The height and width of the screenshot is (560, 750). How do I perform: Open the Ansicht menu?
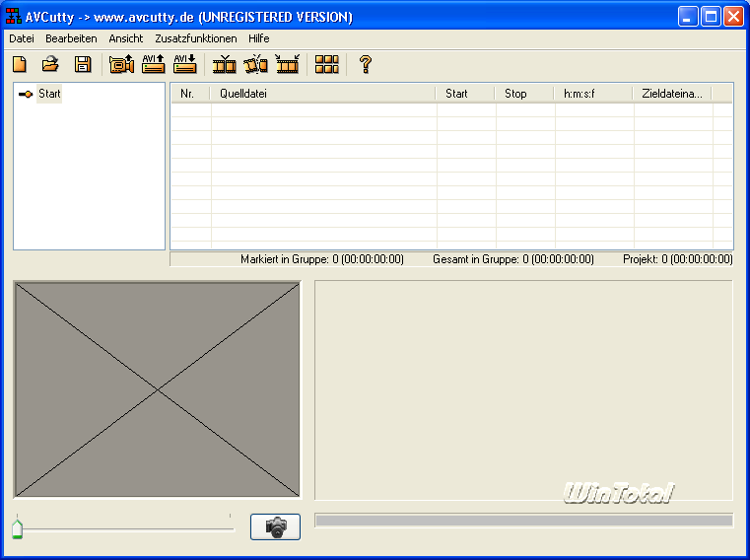pyautogui.click(x=126, y=38)
